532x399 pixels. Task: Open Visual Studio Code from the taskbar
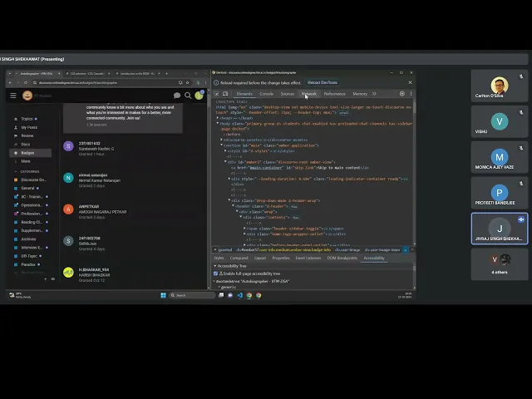click(x=240, y=295)
